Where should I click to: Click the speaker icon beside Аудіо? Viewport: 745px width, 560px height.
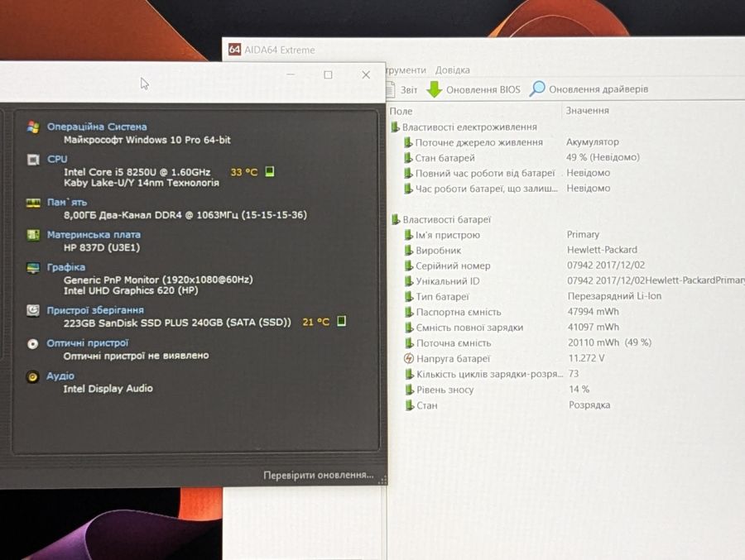[x=32, y=376]
